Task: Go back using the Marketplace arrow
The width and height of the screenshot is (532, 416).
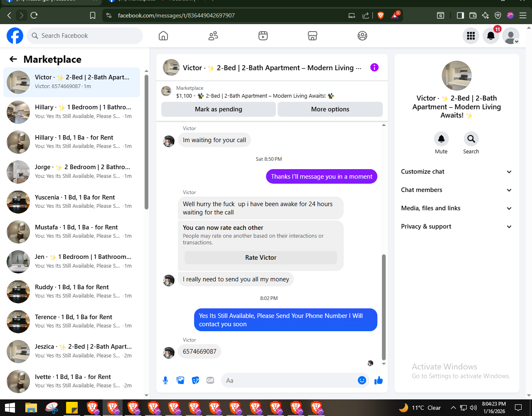Action: [x=13, y=59]
